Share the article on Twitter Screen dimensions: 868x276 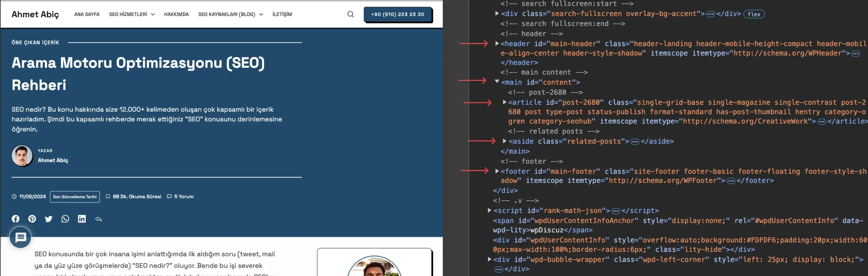coord(49,219)
